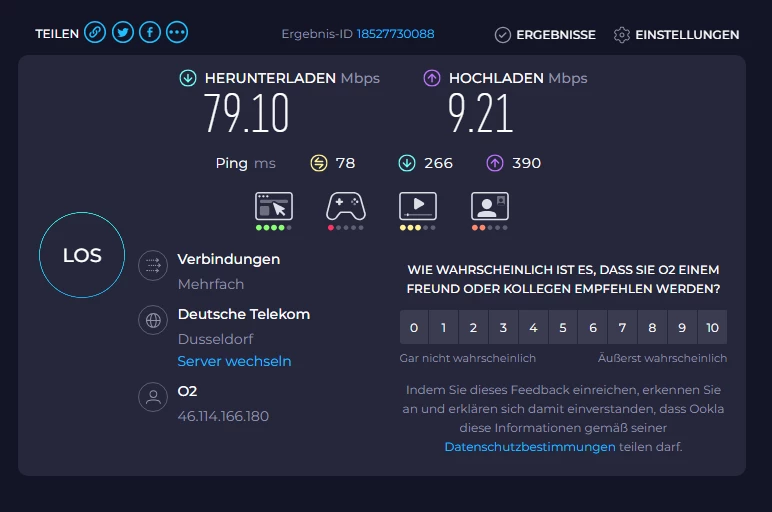Select rating 10 on recommendation scale
Screen dimensions: 772x512
[x=712, y=327]
